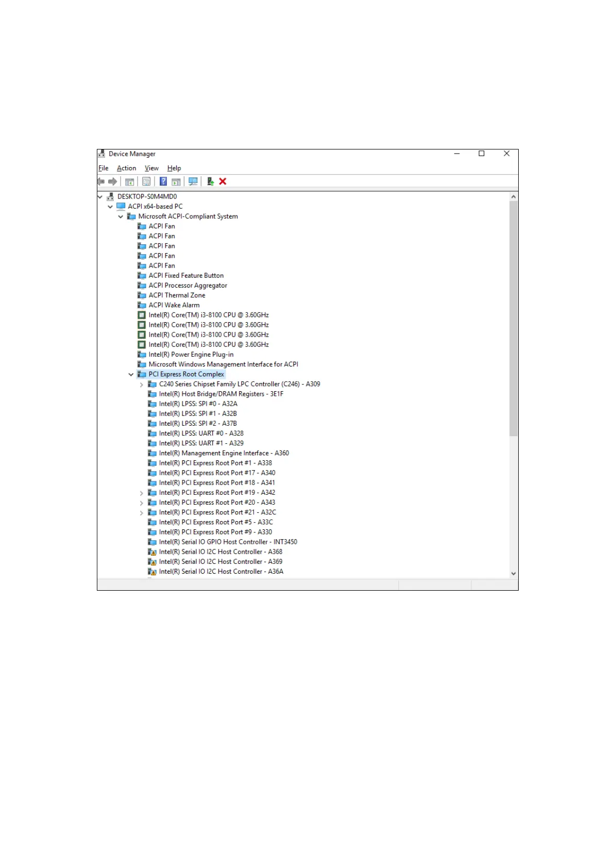613x868 pixels.
Task: Collapse the DESKTOP-S0M4MD0 root node
Action: 100,197
